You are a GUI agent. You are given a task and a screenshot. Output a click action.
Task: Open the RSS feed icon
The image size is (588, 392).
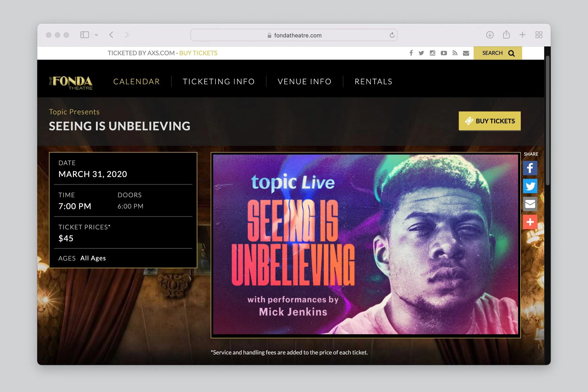point(455,53)
